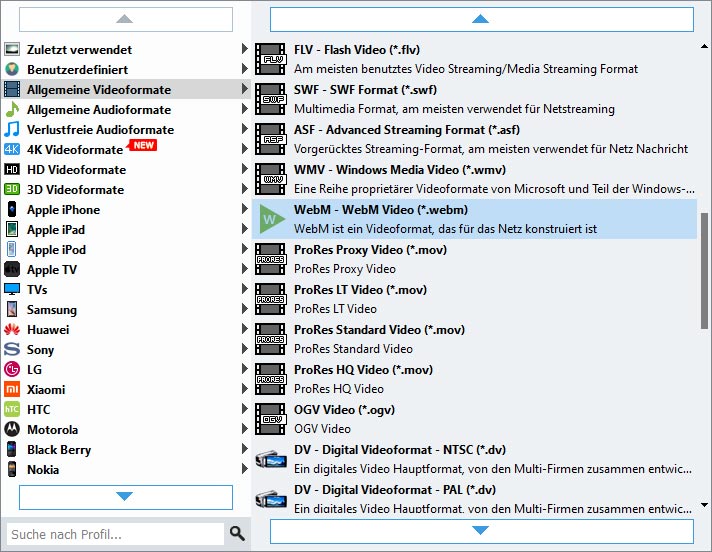Click the Suche nach Profil search field
This screenshot has height=552, width=712.
pos(114,534)
